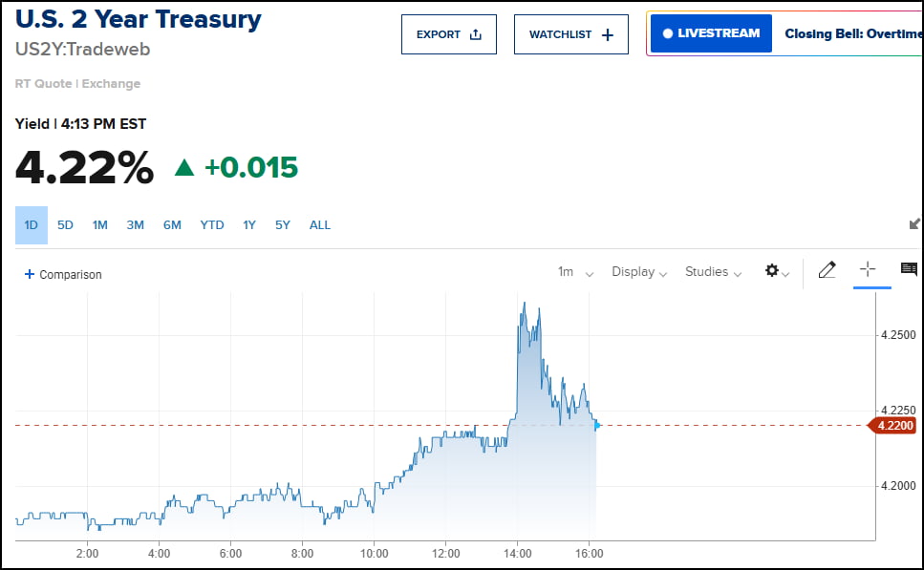The image size is (924, 570).
Task: Show the ALL time range
Action: (x=320, y=225)
